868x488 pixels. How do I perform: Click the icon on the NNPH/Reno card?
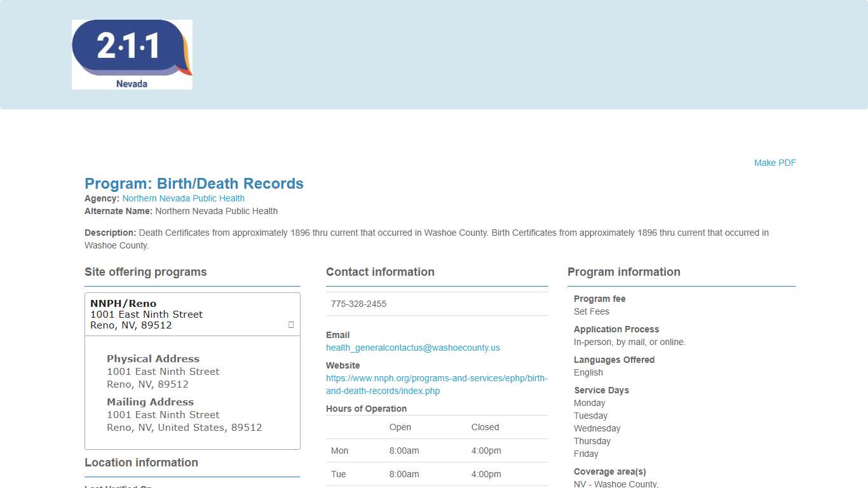290,325
